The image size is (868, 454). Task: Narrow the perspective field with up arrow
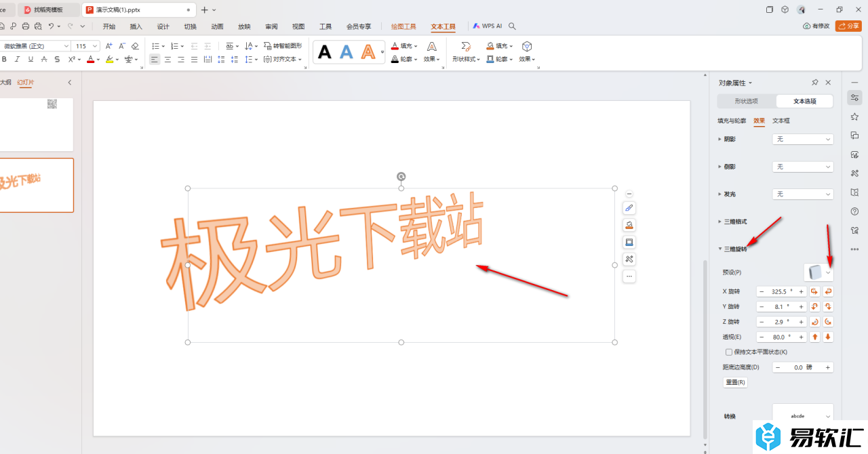click(x=814, y=337)
